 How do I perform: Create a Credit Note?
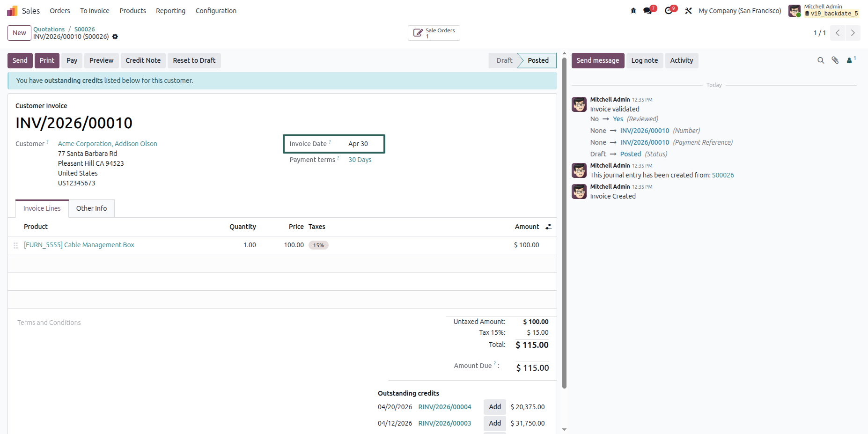pyautogui.click(x=143, y=60)
